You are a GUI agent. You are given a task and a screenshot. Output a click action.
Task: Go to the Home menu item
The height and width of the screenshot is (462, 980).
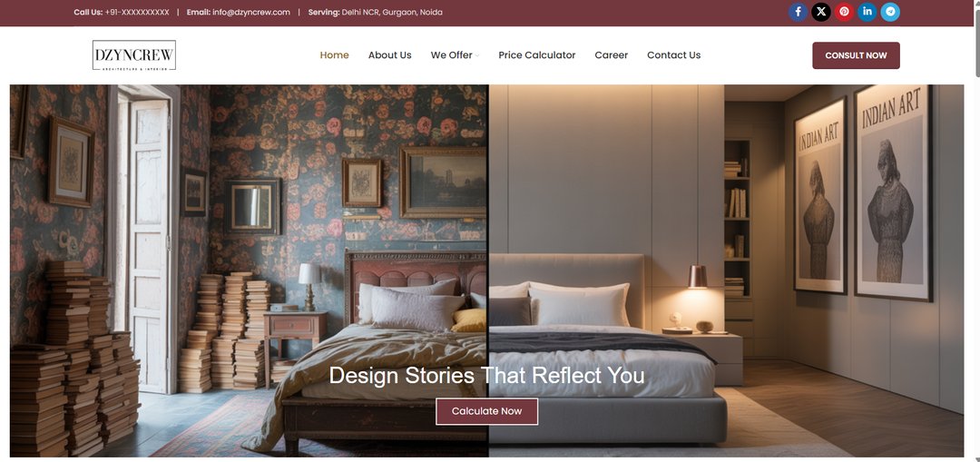(x=334, y=55)
